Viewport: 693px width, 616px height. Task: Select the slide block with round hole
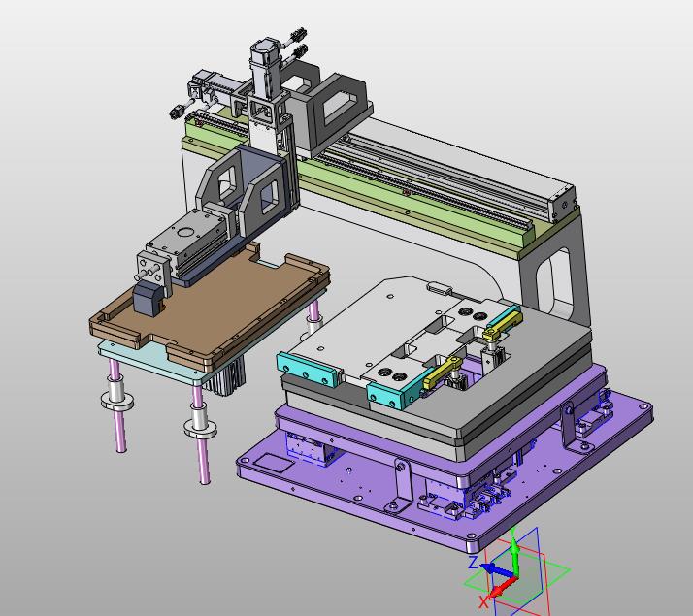[x=188, y=237]
